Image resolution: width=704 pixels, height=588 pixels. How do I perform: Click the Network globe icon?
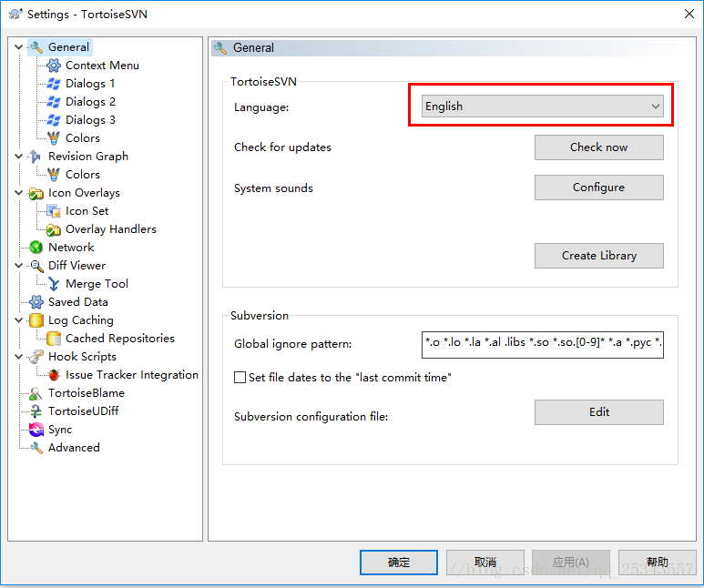coord(36,248)
